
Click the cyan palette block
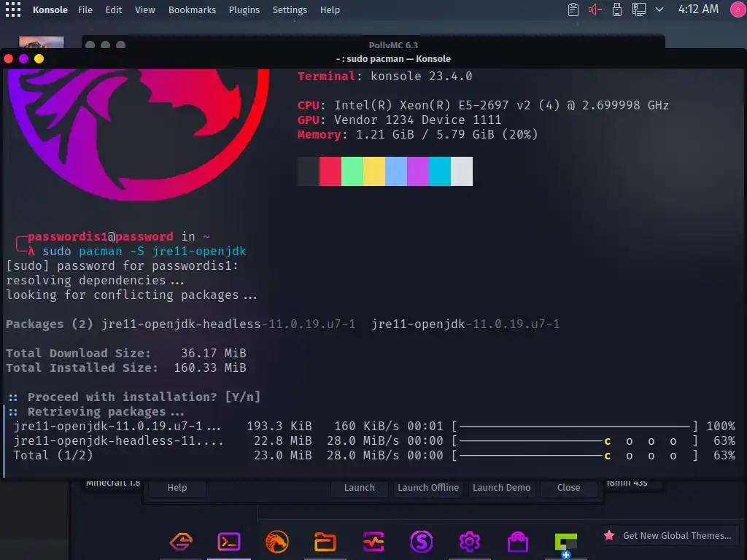pos(440,171)
